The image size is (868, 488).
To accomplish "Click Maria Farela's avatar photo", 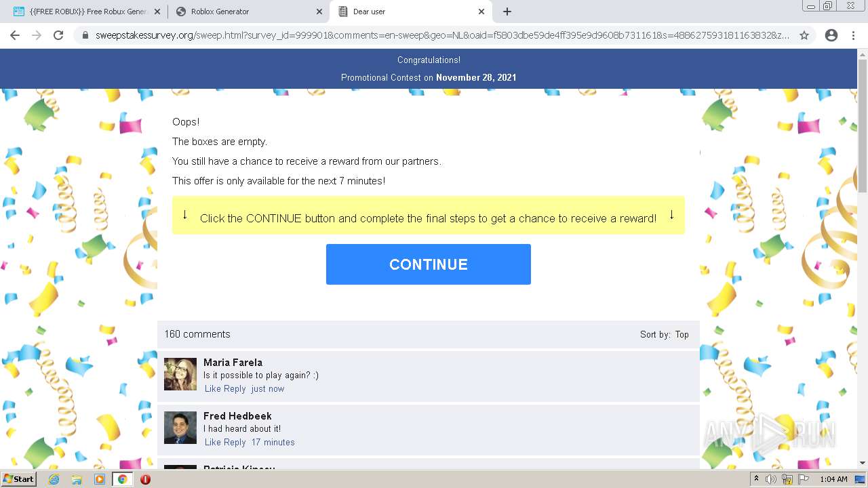I will [180, 374].
